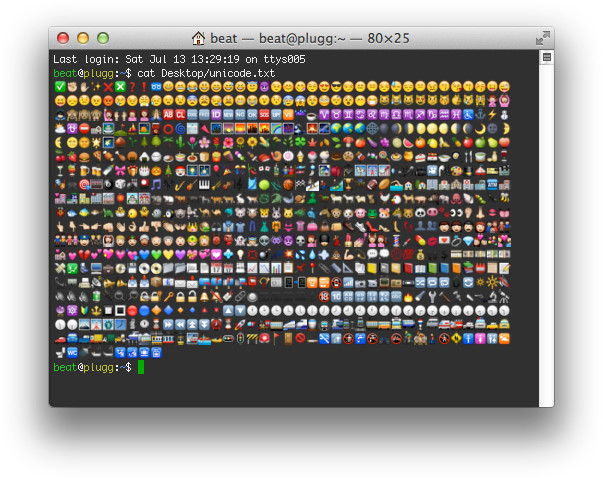The width and height of the screenshot is (603, 478).
Task: Click the window title 'beat — beat@plugg:~ — 80×25'
Action: [310, 38]
